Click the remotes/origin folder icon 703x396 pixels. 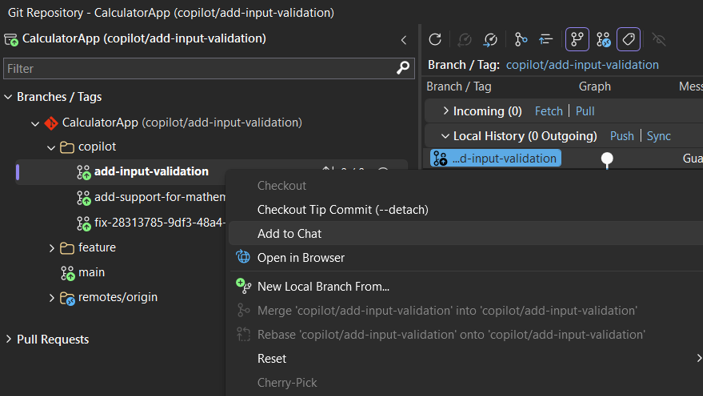[67, 298]
